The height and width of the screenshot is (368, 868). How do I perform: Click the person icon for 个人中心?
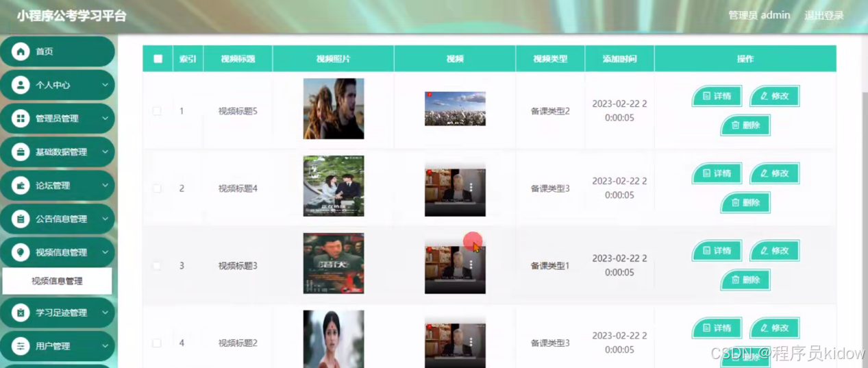coord(21,85)
